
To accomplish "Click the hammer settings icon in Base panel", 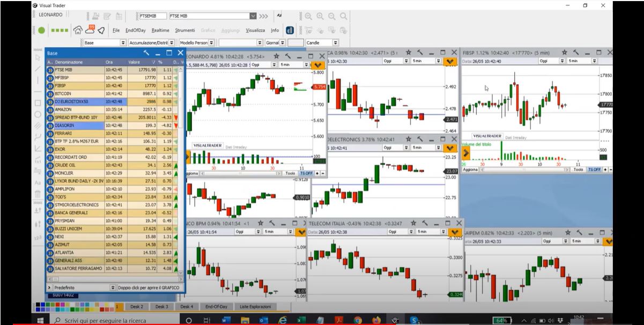I will coord(146,53).
